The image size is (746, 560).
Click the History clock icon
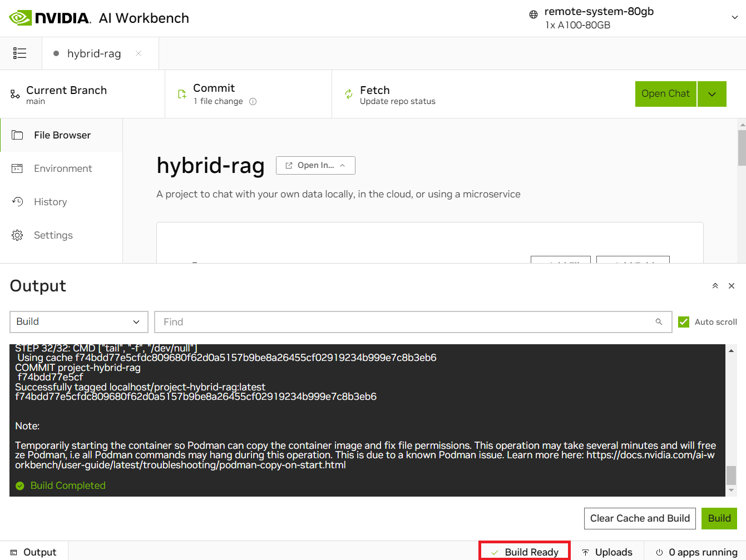click(17, 202)
